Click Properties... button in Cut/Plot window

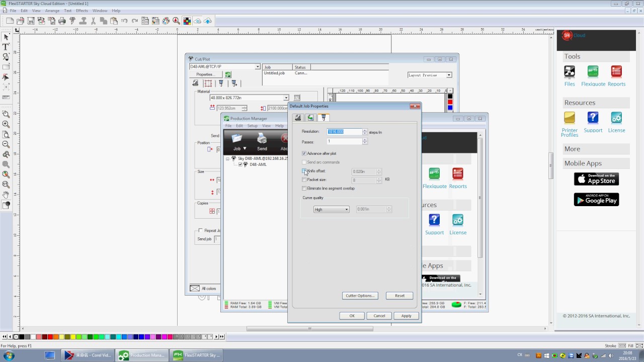[205, 74]
